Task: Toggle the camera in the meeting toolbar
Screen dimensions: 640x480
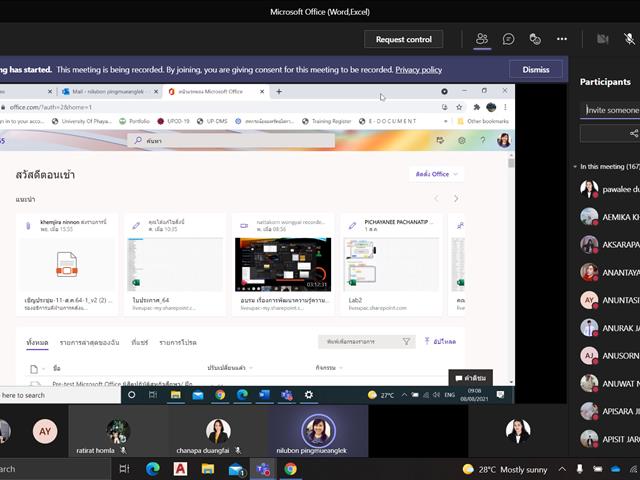Action: 602,39
